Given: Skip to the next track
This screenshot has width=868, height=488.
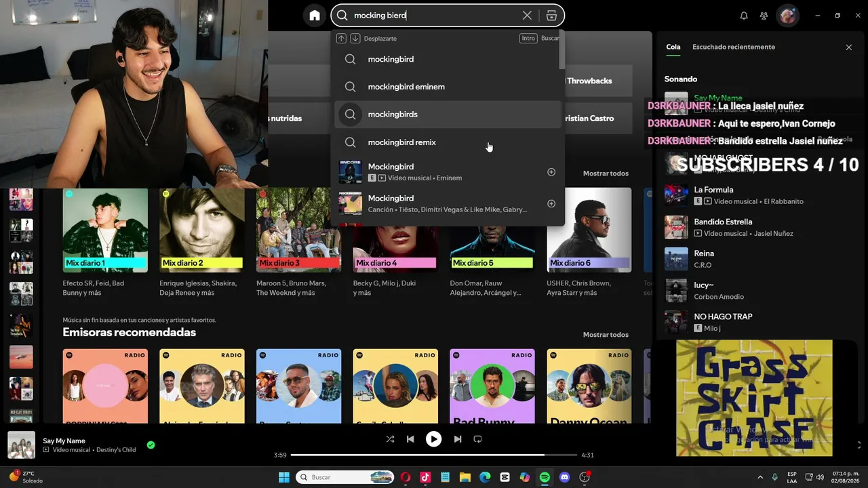Looking at the screenshot, I should pyautogui.click(x=458, y=439).
